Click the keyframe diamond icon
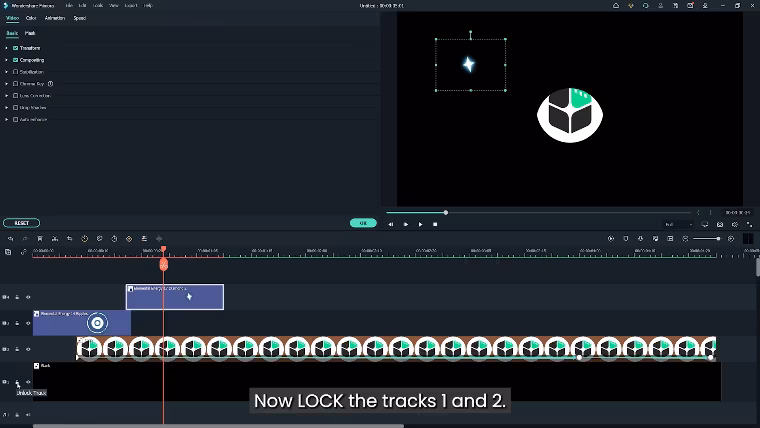This screenshot has width=760, height=428. [129, 238]
